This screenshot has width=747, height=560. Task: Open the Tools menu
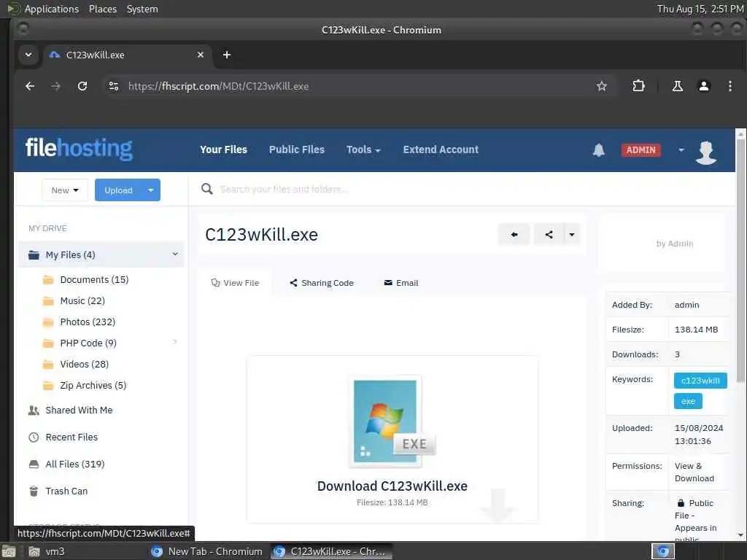pos(363,149)
